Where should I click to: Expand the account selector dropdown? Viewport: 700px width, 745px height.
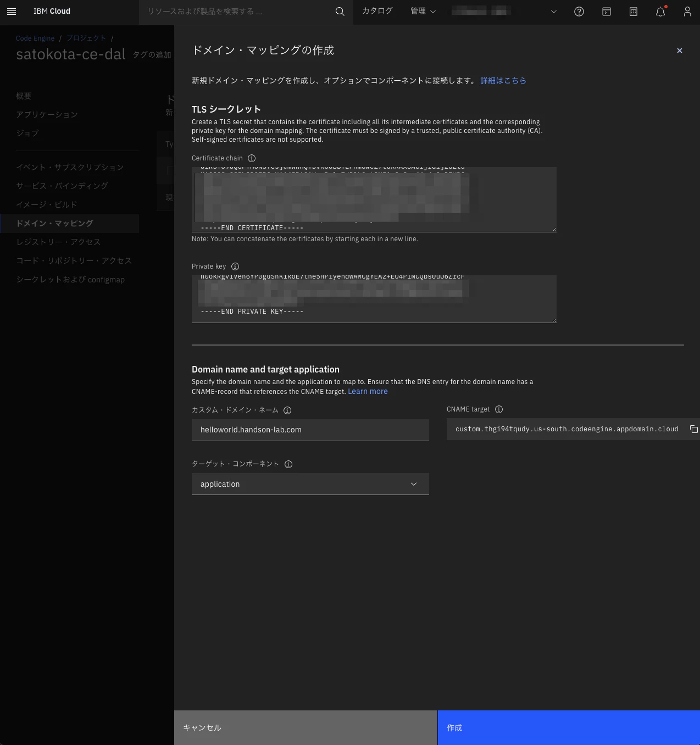click(x=554, y=12)
